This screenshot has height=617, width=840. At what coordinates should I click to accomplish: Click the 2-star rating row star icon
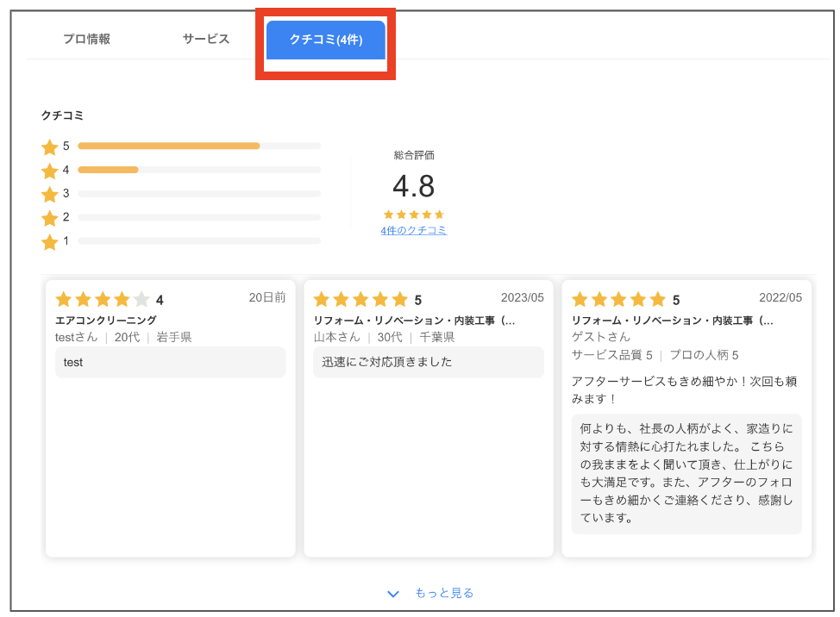click(50, 218)
